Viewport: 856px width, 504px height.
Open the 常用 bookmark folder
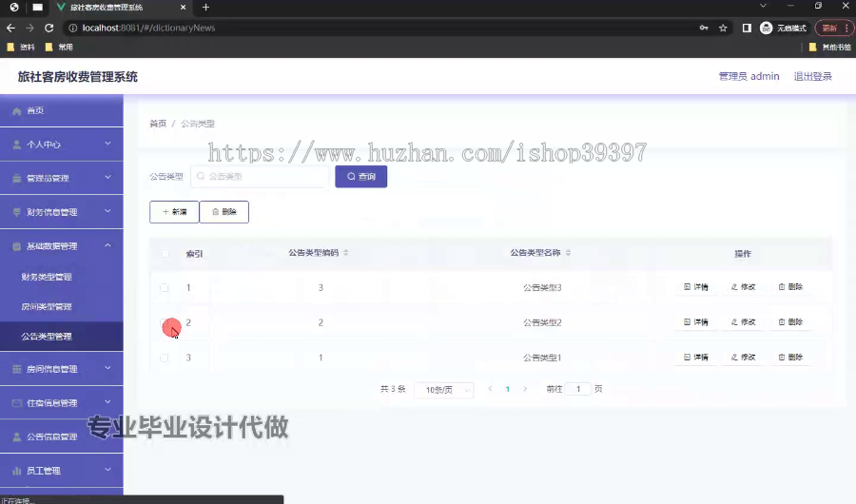(x=59, y=47)
